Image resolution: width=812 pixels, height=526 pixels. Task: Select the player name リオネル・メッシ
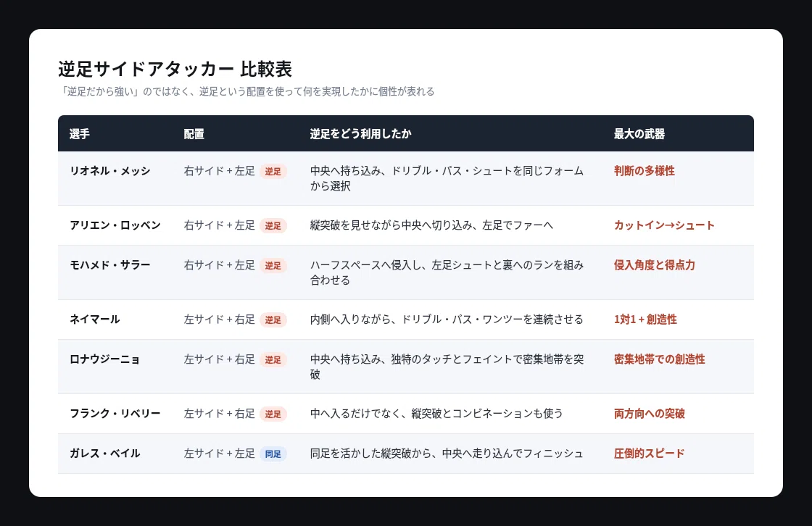109,171
